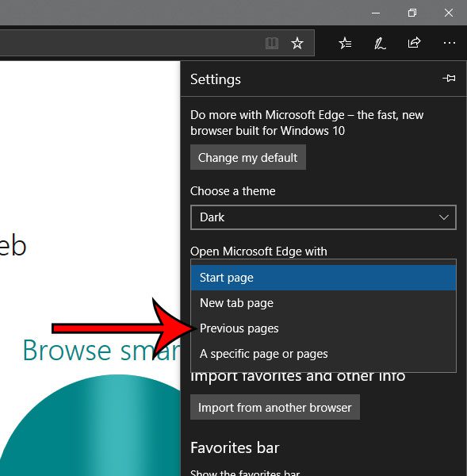
Task: Click the Change my default button
Action: pos(248,157)
